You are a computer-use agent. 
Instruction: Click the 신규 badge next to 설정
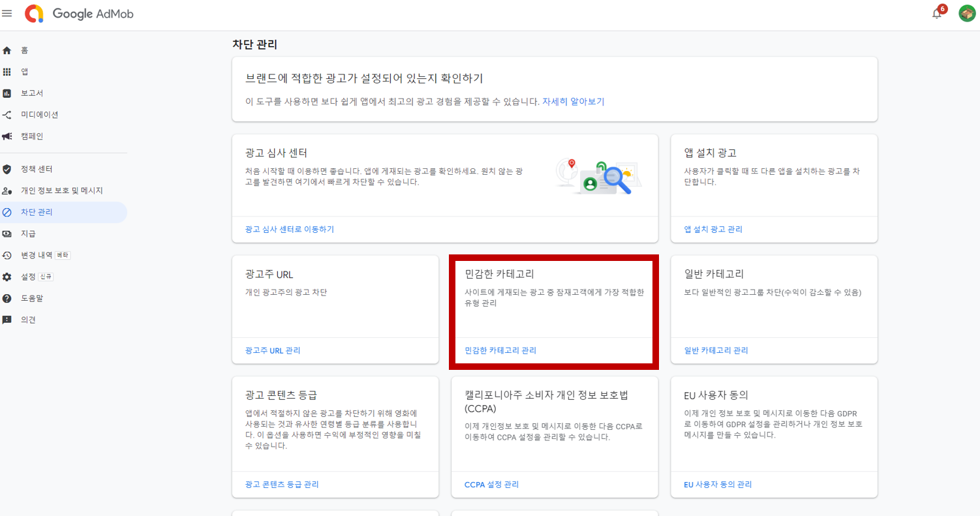click(x=46, y=277)
